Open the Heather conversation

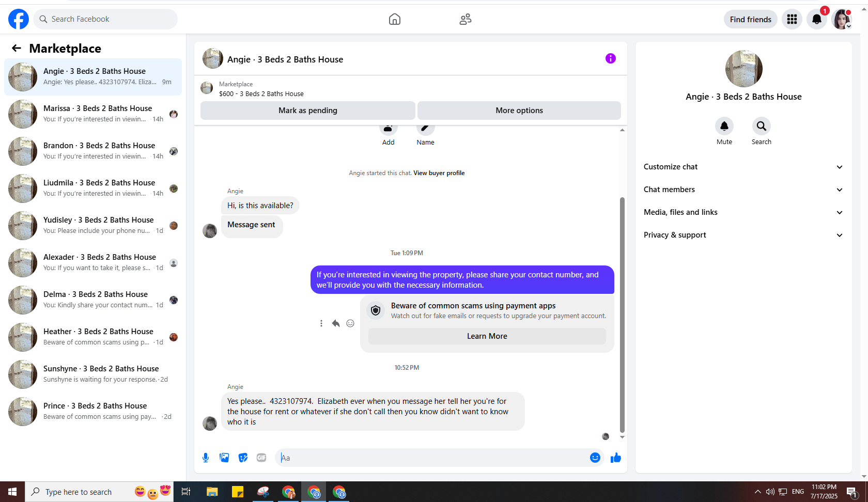pyautogui.click(x=93, y=337)
